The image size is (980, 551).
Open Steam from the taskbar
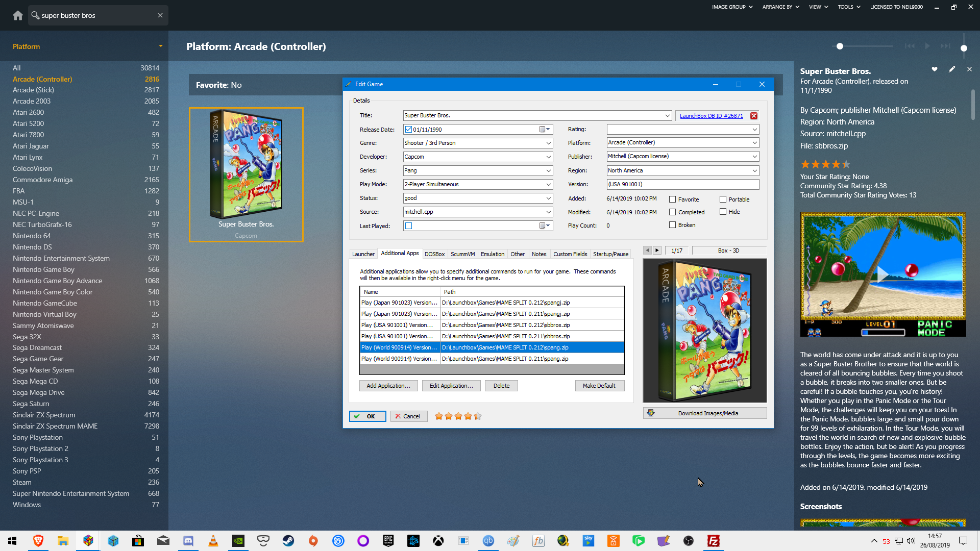(288, 541)
